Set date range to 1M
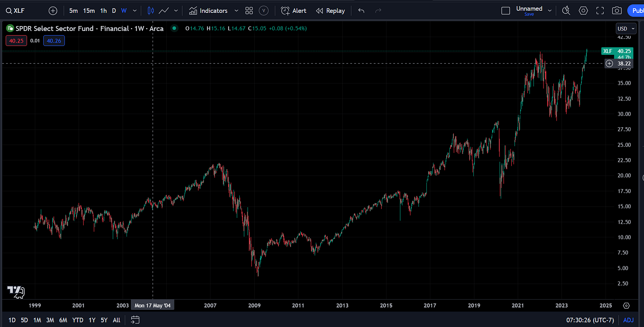 coord(37,320)
